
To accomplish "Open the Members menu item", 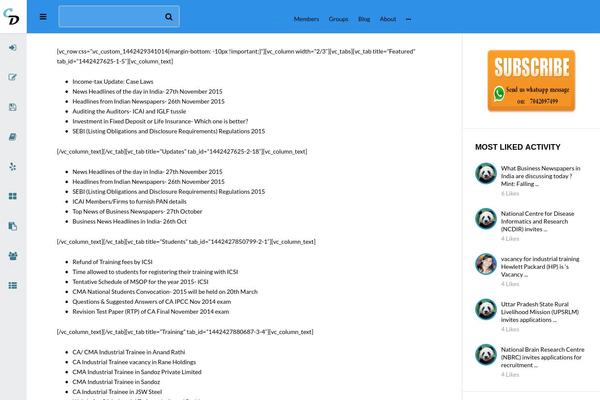I will coord(306,19).
